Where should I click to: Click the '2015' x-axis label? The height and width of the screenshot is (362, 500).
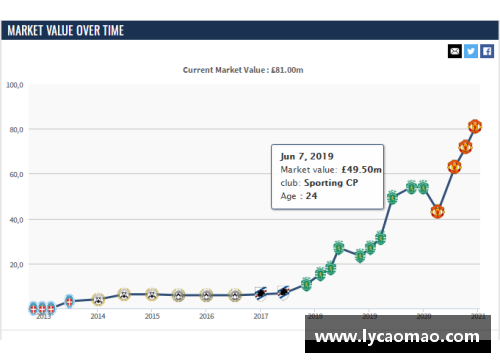[x=152, y=316]
